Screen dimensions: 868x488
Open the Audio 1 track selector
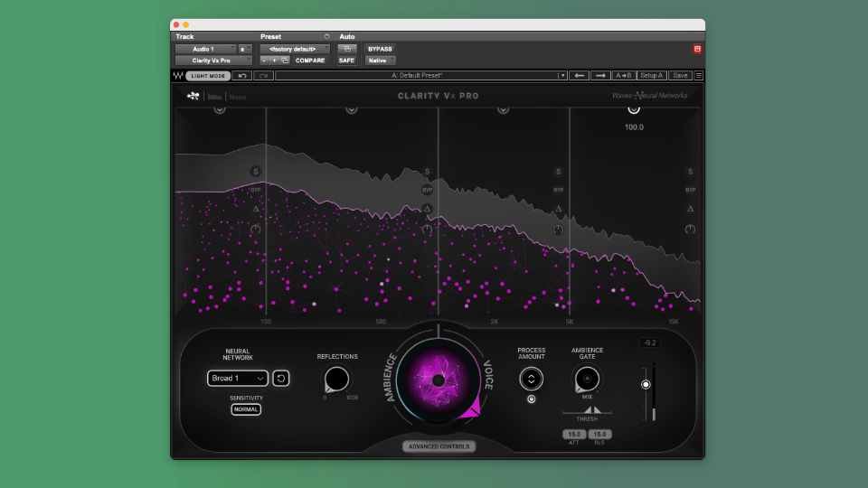[x=205, y=49]
